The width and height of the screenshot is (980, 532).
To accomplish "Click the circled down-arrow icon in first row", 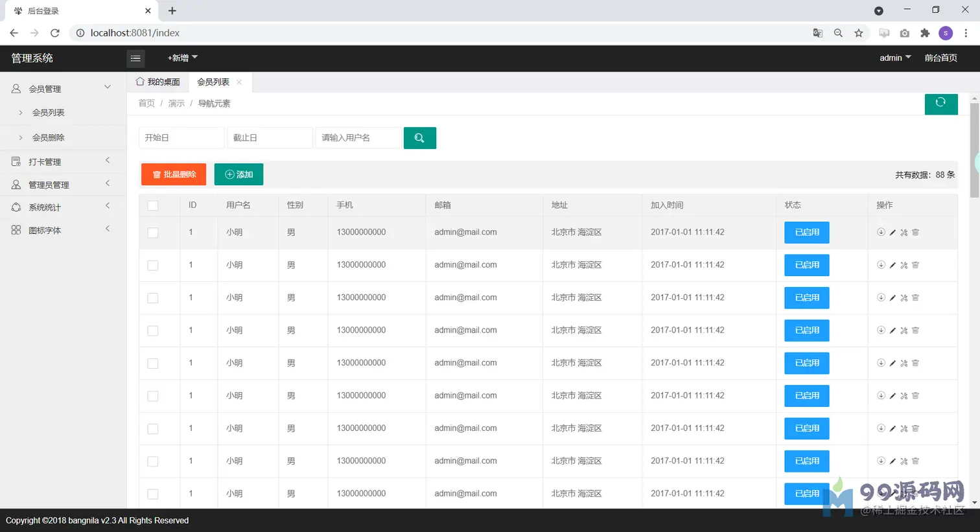I will [881, 232].
